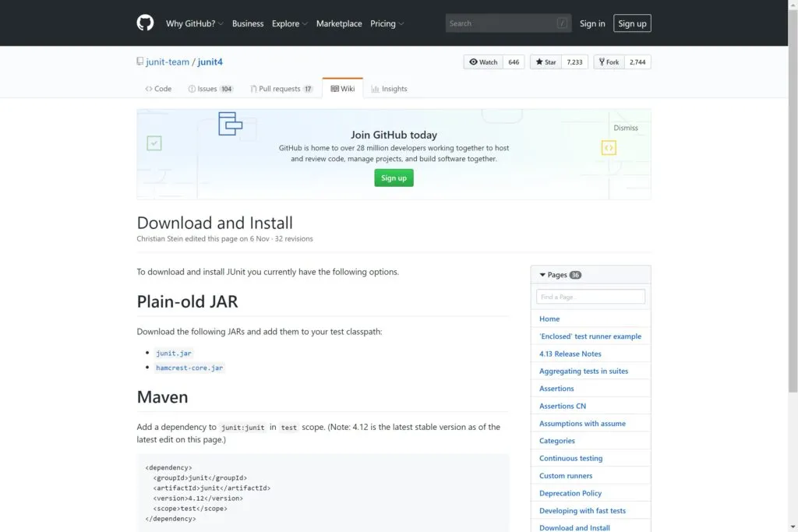The height and width of the screenshot is (532, 798).
Task: Go to Marketplace in top navigation
Action: tap(339, 23)
